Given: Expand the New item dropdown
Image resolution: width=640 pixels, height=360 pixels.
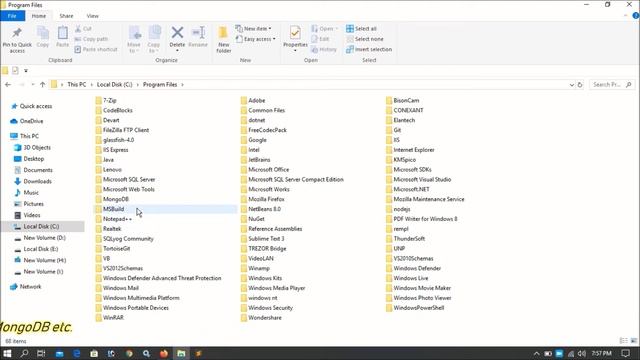Looking at the screenshot, I should click(x=253, y=29).
